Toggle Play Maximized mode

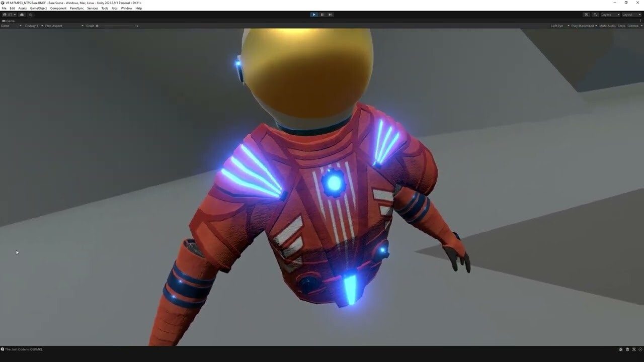[x=584, y=26]
